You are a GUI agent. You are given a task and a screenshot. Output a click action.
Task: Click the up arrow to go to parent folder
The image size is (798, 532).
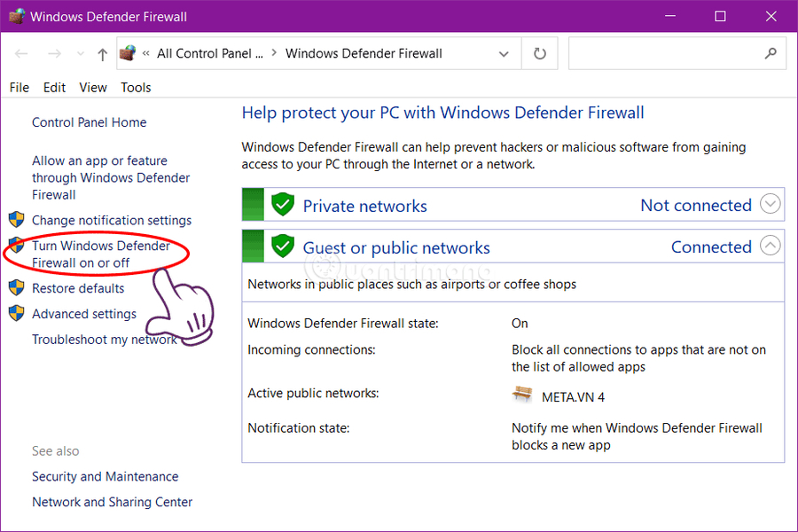tap(102, 53)
